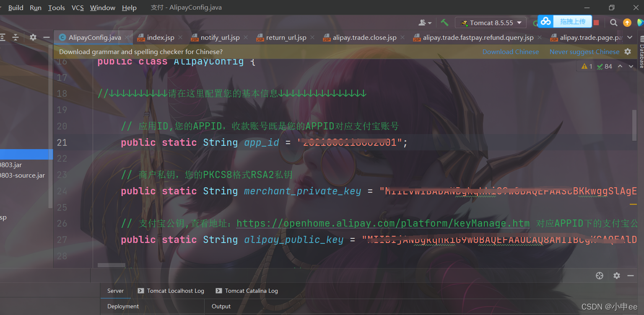Click Never suggest Chinese link
This screenshot has width=644, height=315.
[584, 52]
